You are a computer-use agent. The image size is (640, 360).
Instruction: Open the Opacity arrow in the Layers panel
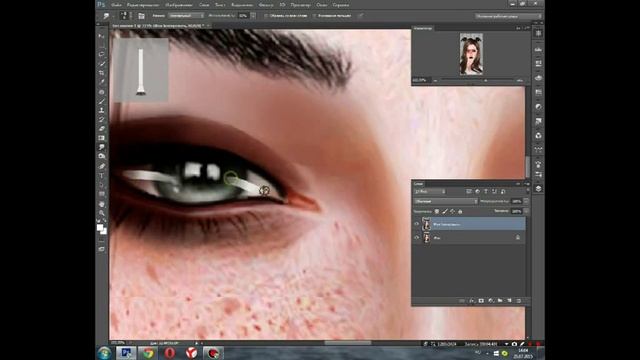526,201
